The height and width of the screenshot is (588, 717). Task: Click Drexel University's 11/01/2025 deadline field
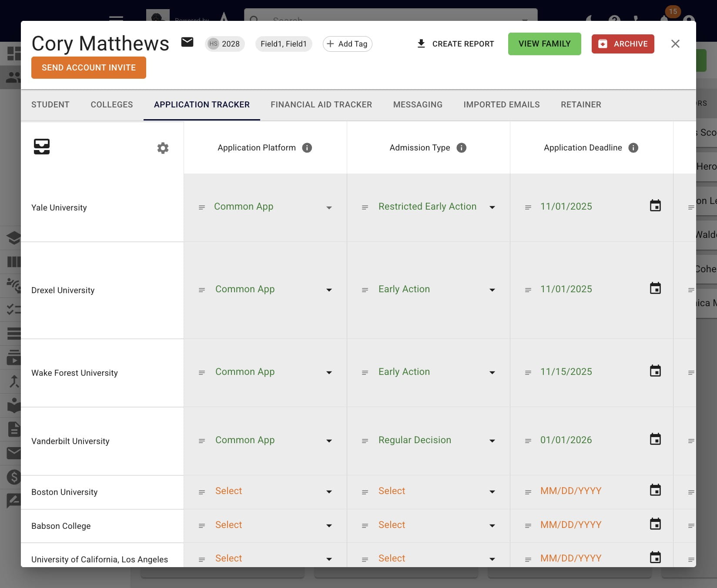pos(566,289)
